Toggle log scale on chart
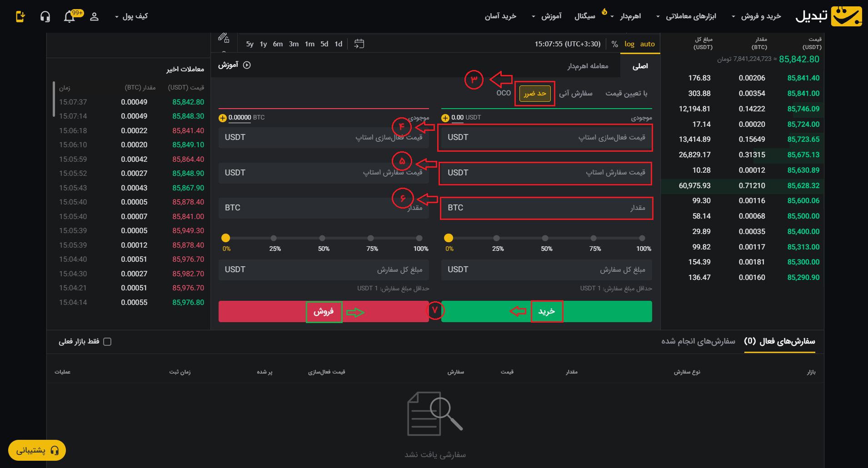 click(629, 44)
